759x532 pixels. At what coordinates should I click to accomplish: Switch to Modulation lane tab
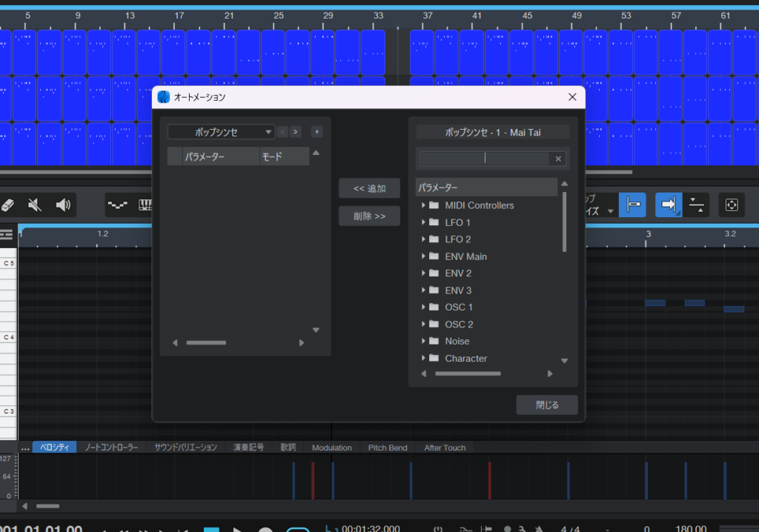[331, 448]
